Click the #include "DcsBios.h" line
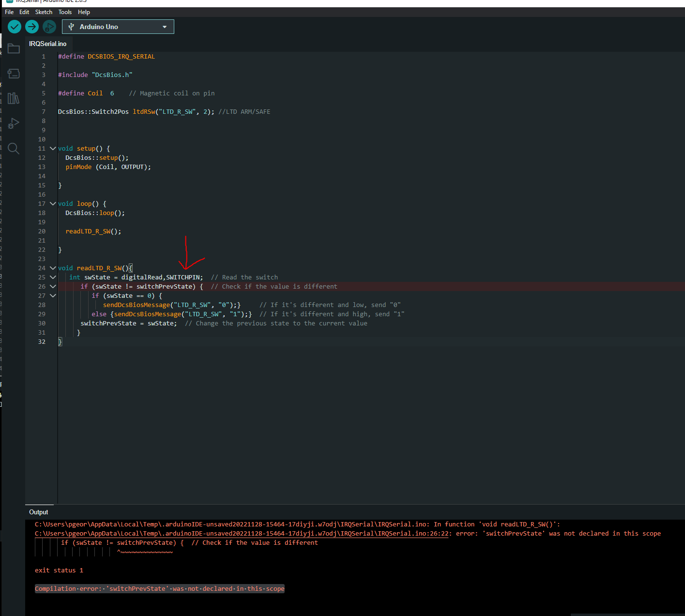Viewport: 685px width, 616px height. (x=95, y=75)
